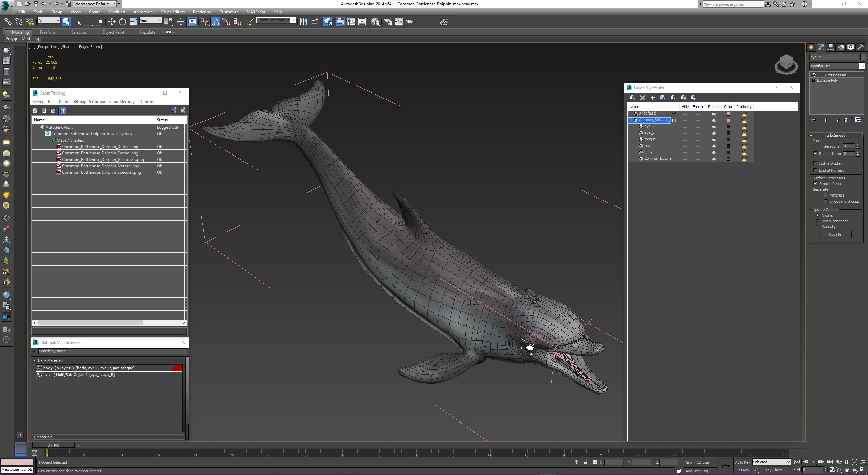Open the Modifiers menu
The height and width of the screenshot is (475, 868).
pyautogui.click(x=117, y=12)
